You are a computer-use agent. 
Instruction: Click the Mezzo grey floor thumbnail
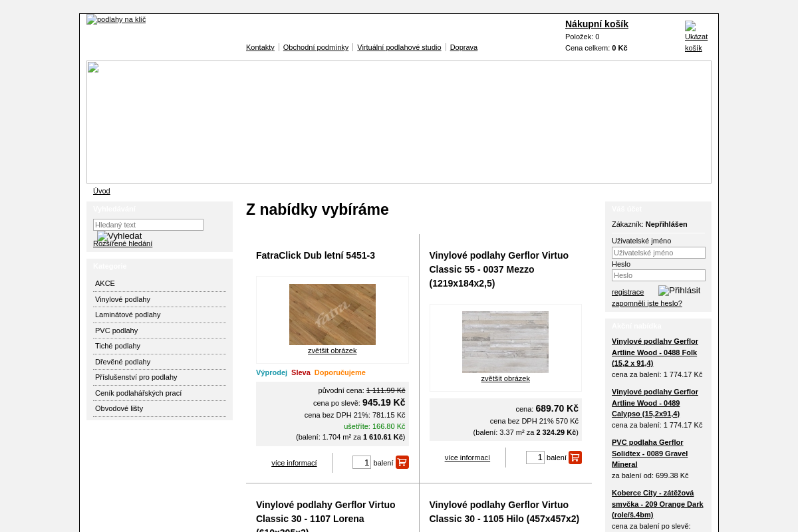click(x=505, y=342)
